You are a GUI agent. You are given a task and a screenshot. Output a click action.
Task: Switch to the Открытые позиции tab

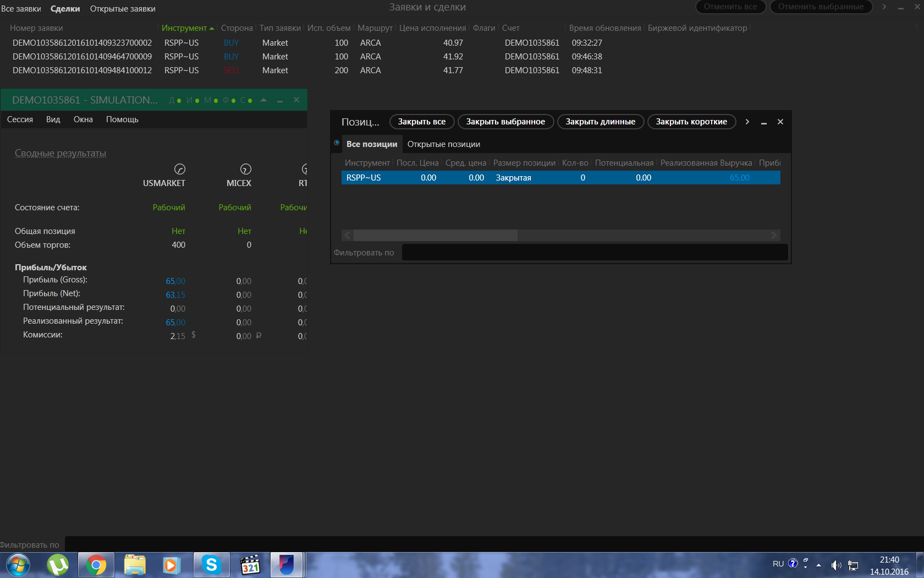pos(444,144)
